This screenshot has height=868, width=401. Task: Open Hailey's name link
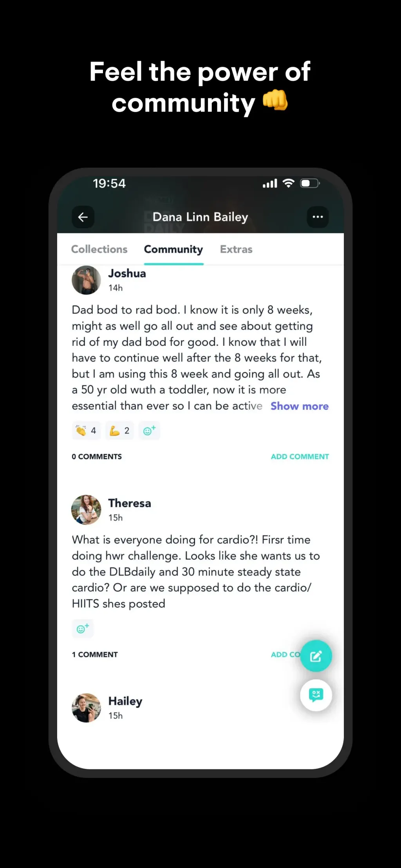(125, 701)
